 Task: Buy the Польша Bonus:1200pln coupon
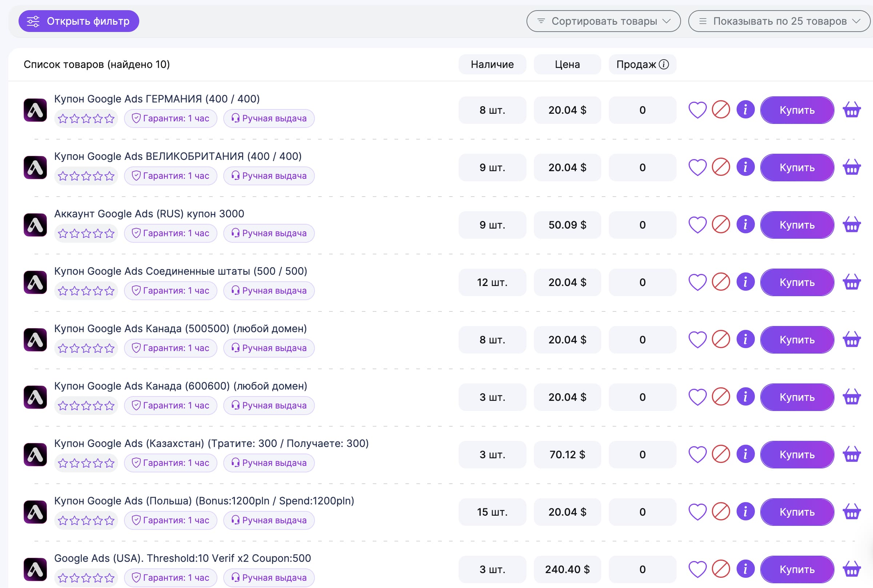[797, 512]
